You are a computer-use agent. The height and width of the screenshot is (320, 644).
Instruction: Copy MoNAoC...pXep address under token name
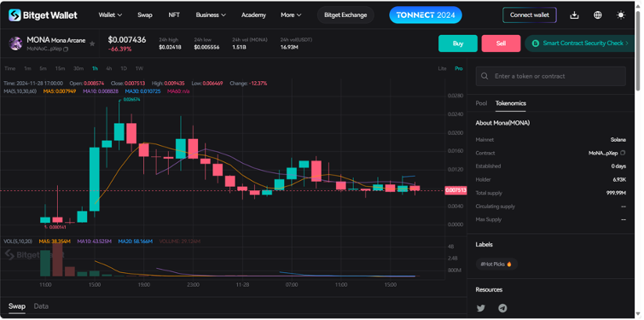(x=67, y=49)
